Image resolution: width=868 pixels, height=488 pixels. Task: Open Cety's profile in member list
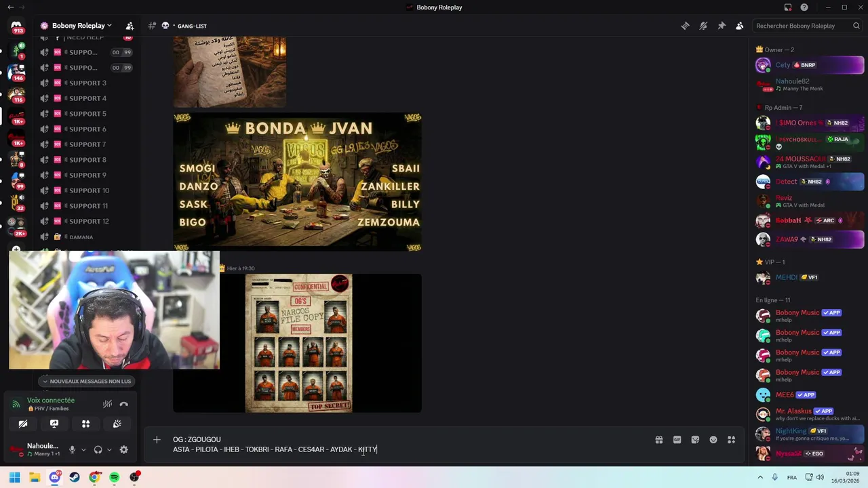[810, 65]
